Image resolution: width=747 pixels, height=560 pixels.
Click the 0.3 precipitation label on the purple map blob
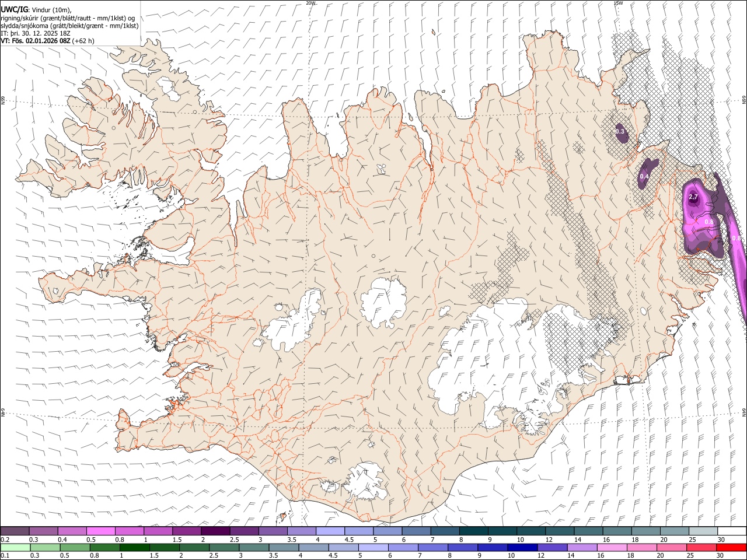point(620,131)
